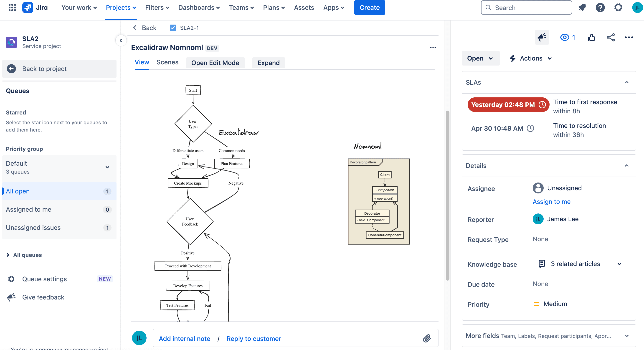Collapse the SLAs panel
The image size is (644, 350).
[626, 82]
